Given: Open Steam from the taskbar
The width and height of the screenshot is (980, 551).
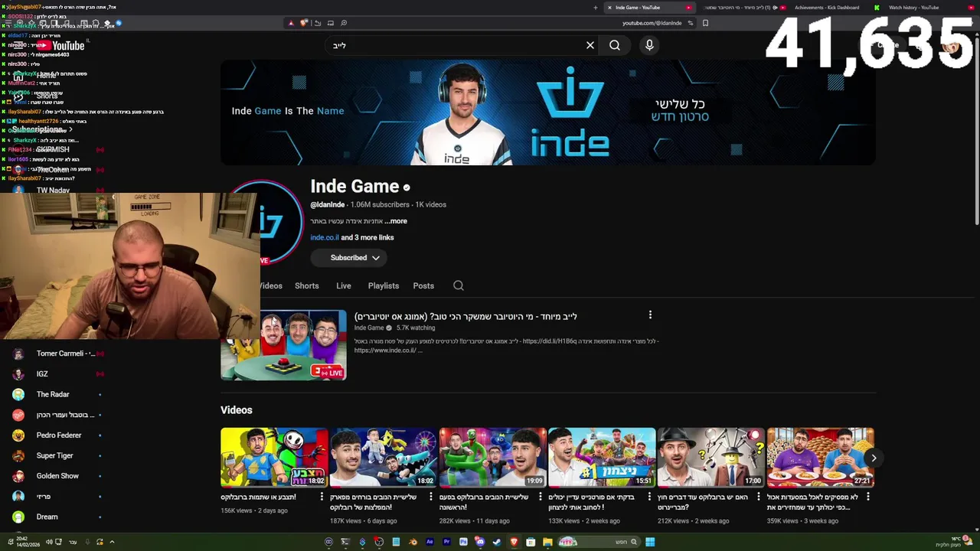Looking at the screenshot, I should pyautogui.click(x=497, y=542).
